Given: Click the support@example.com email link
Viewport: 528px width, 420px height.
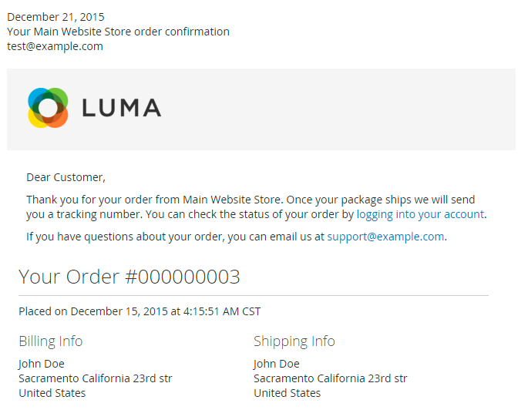Looking at the screenshot, I should [x=385, y=237].
